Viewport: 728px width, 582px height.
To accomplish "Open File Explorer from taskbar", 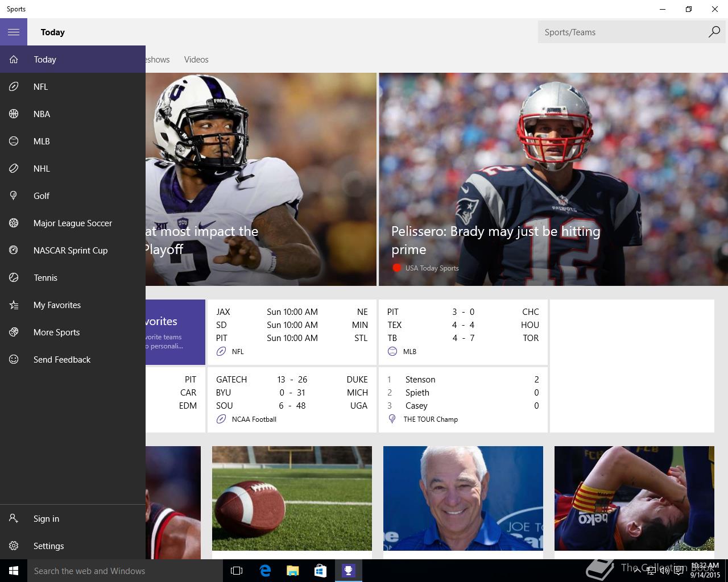I will 292,571.
